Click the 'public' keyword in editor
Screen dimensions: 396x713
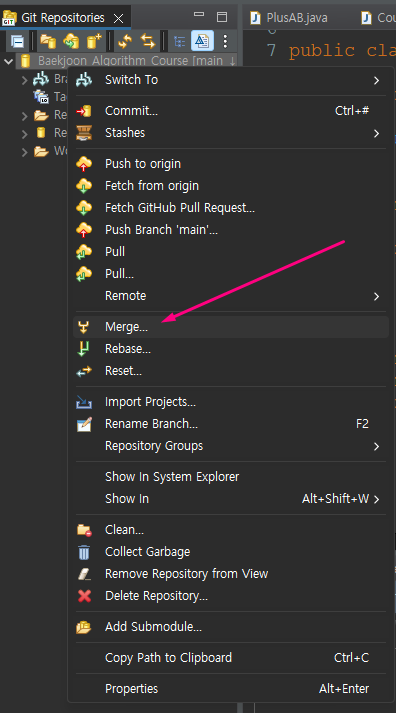tap(322, 51)
